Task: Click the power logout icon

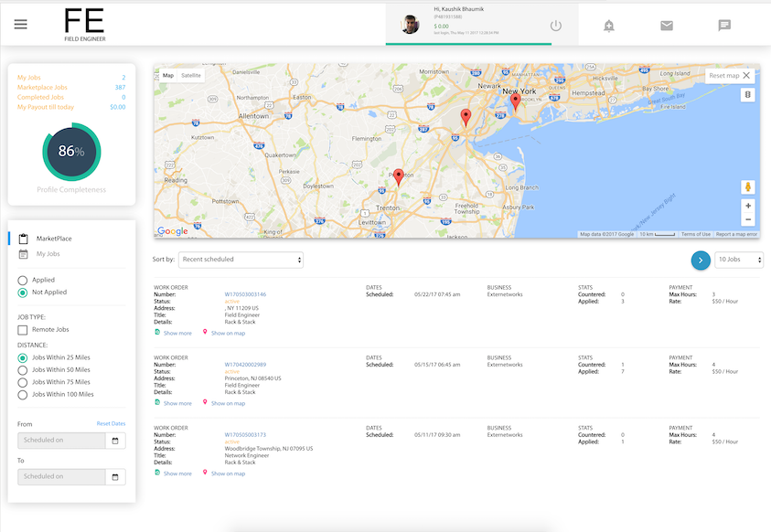Action: pos(555,26)
